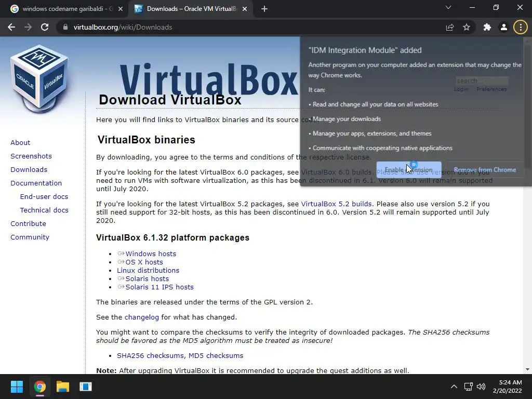Open VirtualBox 5.2 builds link
This screenshot has height=399, width=532.
click(x=337, y=204)
